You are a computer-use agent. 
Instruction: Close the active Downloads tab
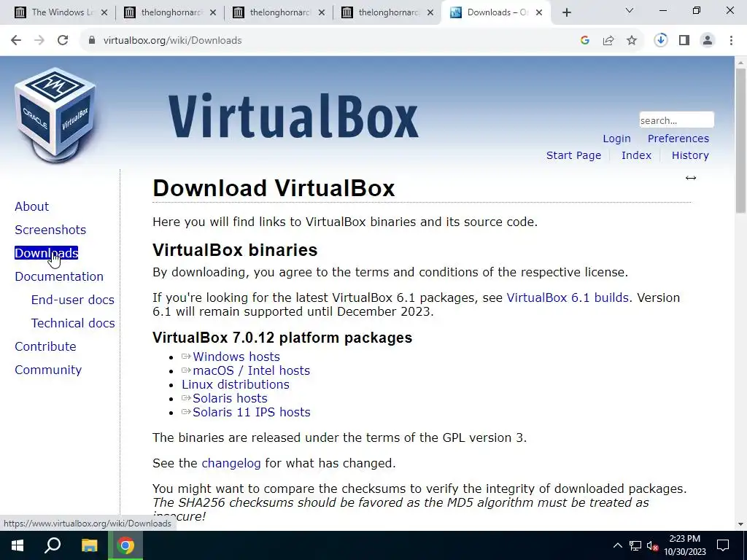pos(539,12)
